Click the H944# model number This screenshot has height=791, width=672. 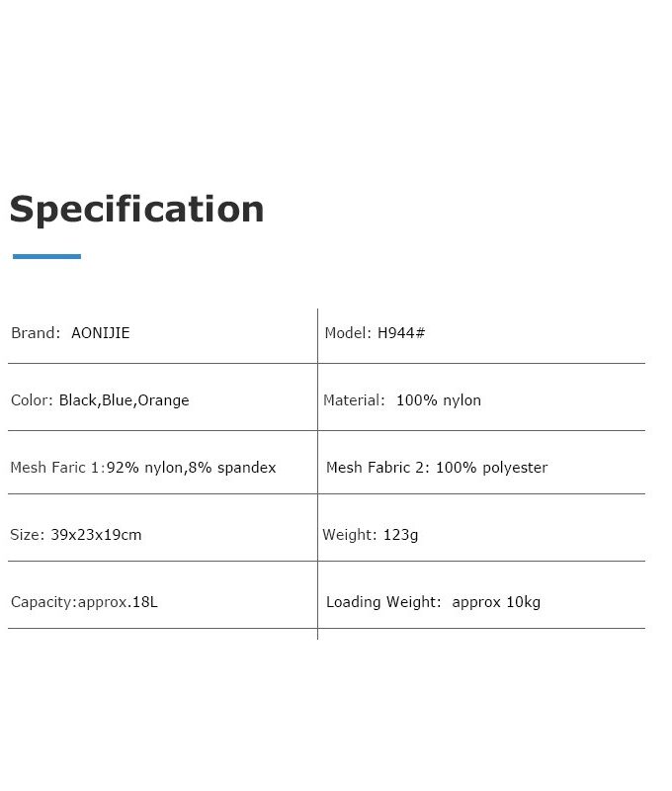[401, 333]
